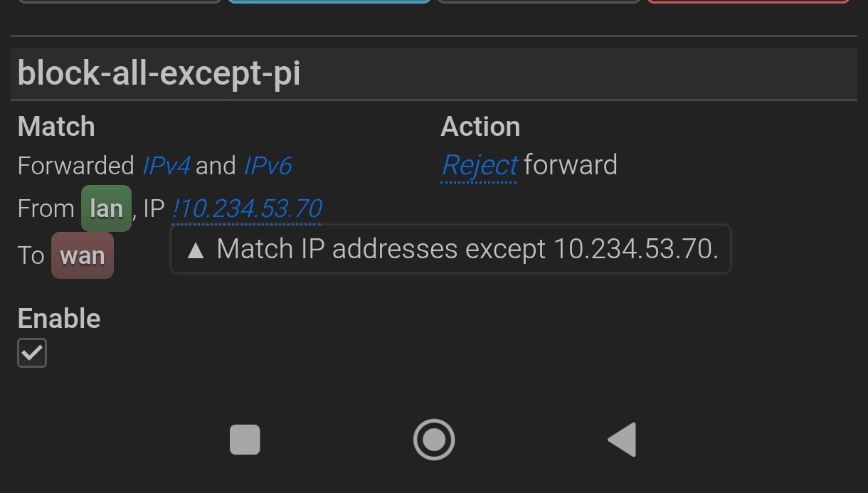Viewport: 868px width, 493px height.
Task: Click the tooltip's upward triangle marker
Action: pos(196,250)
